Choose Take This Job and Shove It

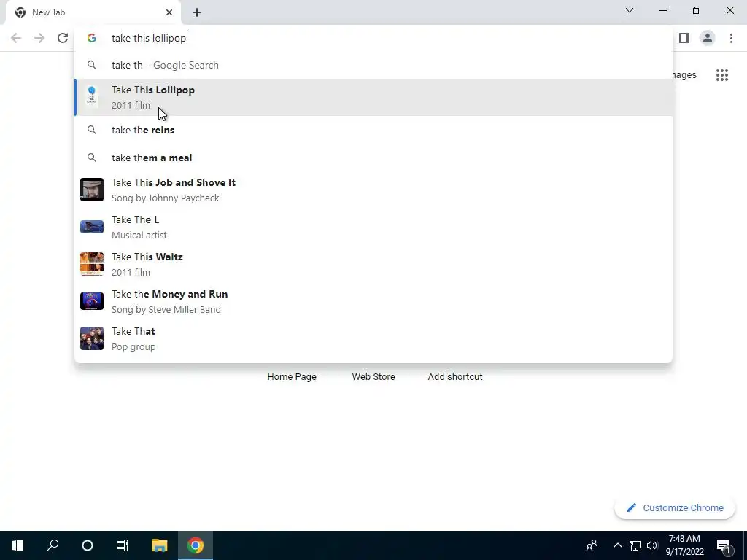(373, 190)
